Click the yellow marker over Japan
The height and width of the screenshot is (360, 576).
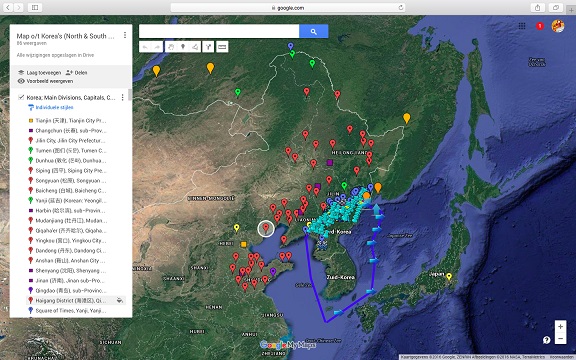[x=449, y=277]
